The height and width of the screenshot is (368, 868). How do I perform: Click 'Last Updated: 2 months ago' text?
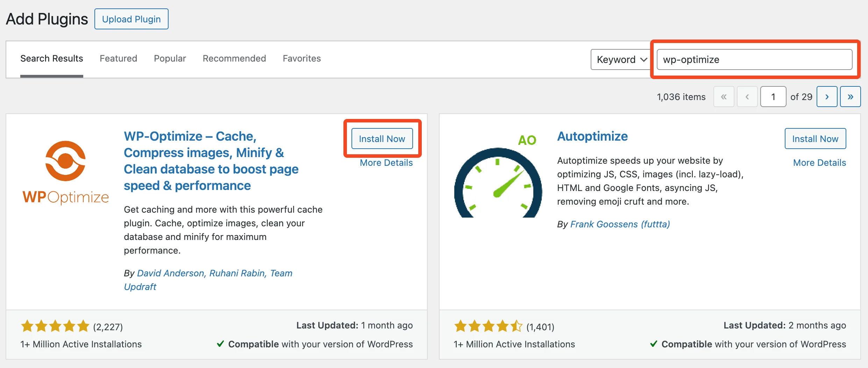785,325
